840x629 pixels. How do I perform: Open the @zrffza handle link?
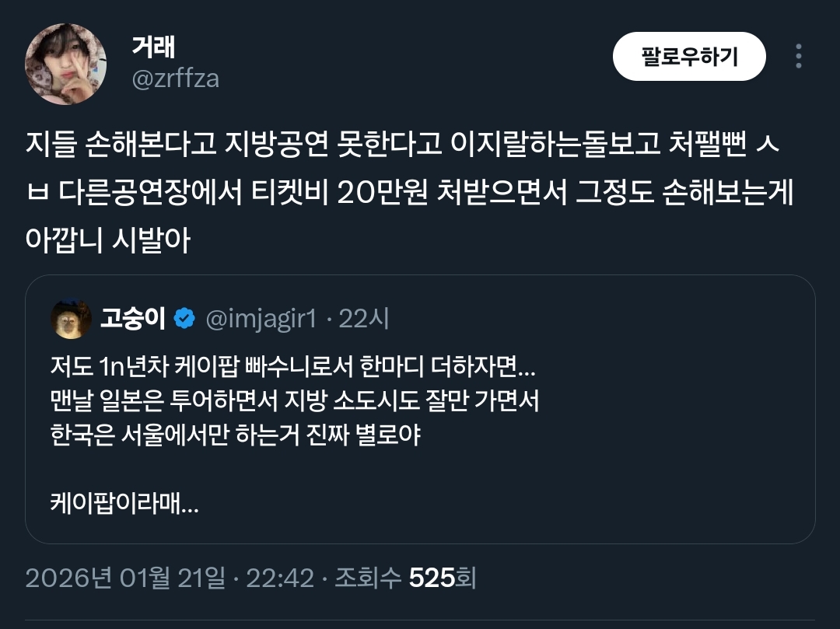tap(175, 79)
